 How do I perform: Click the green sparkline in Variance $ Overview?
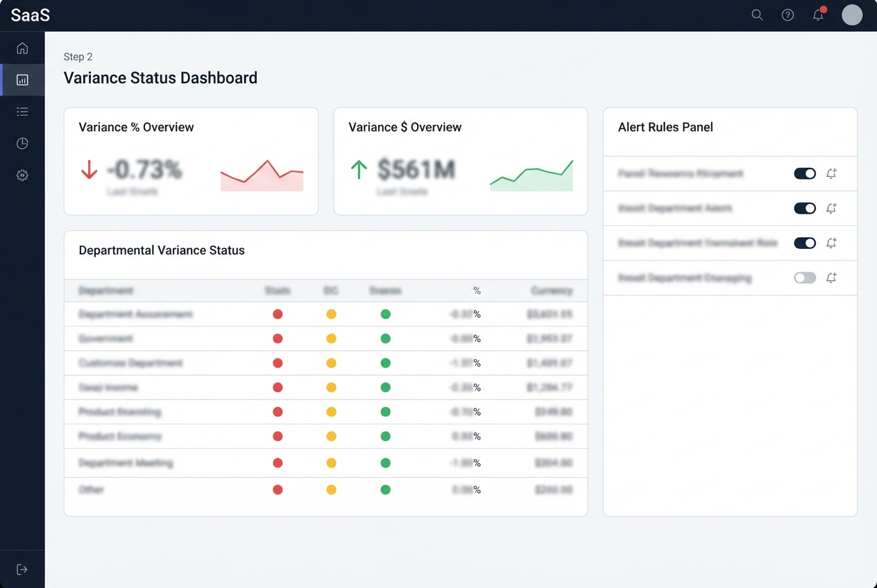(531, 175)
